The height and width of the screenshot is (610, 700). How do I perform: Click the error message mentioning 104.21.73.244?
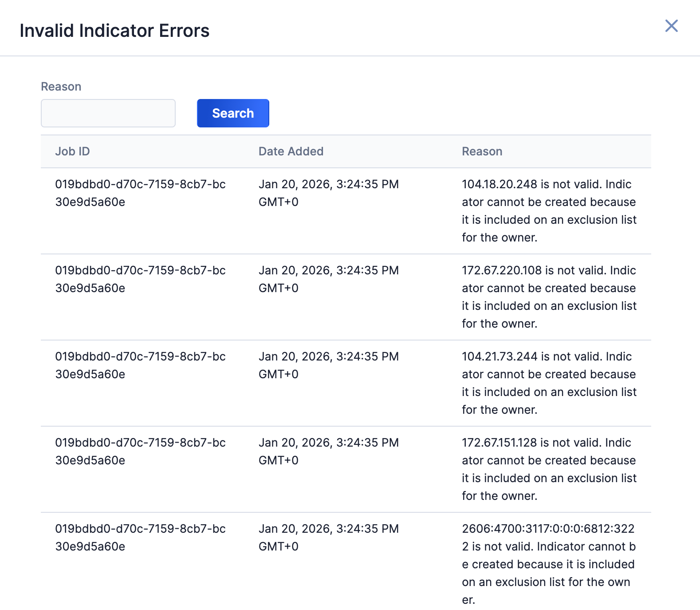(x=549, y=383)
